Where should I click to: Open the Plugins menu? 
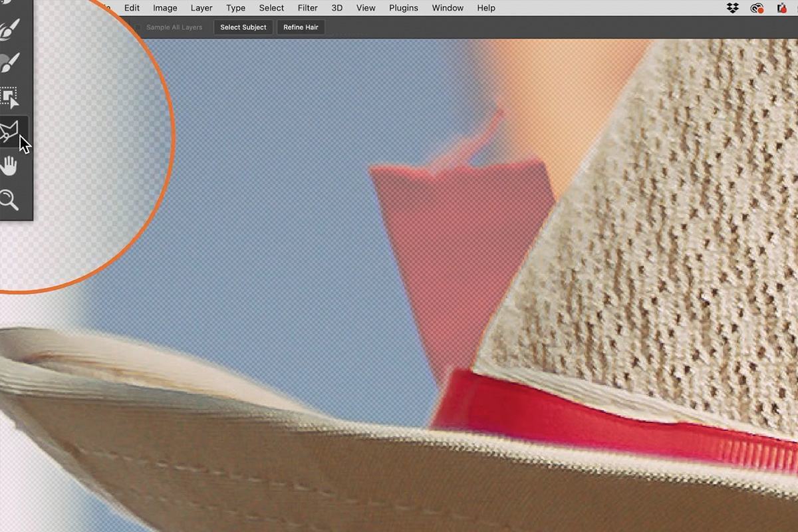tap(404, 8)
